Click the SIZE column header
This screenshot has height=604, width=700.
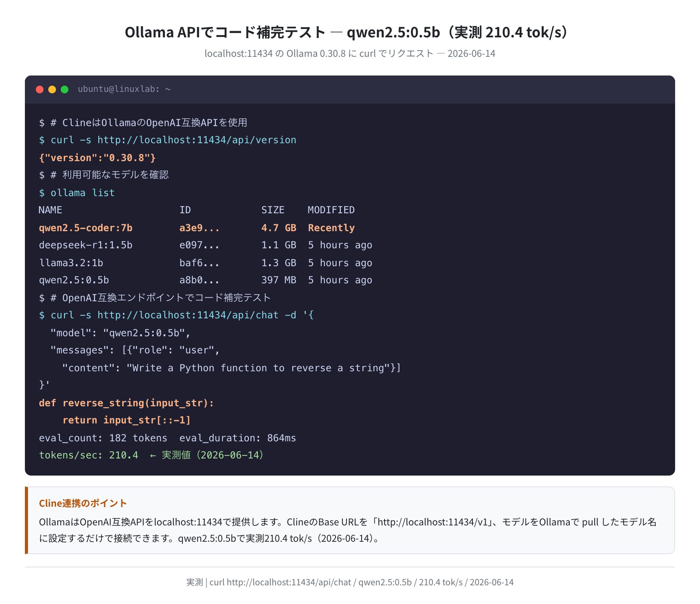[273, 210]
